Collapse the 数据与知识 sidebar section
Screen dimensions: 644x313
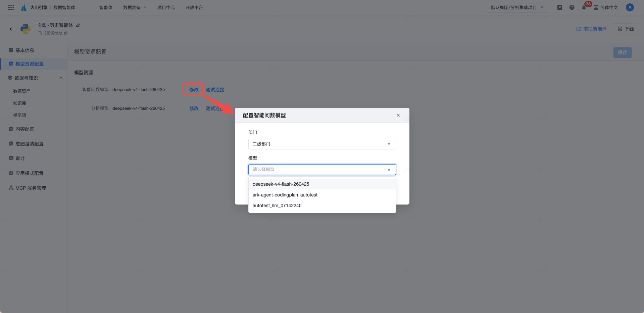pyautogui.click(x=61, y=78)
